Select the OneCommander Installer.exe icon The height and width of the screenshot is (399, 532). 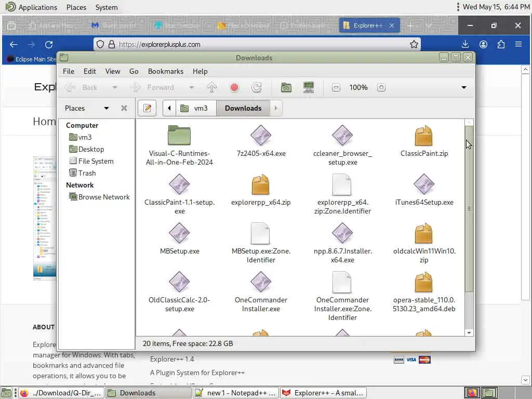pyautogui.click(x=261, y=282)
